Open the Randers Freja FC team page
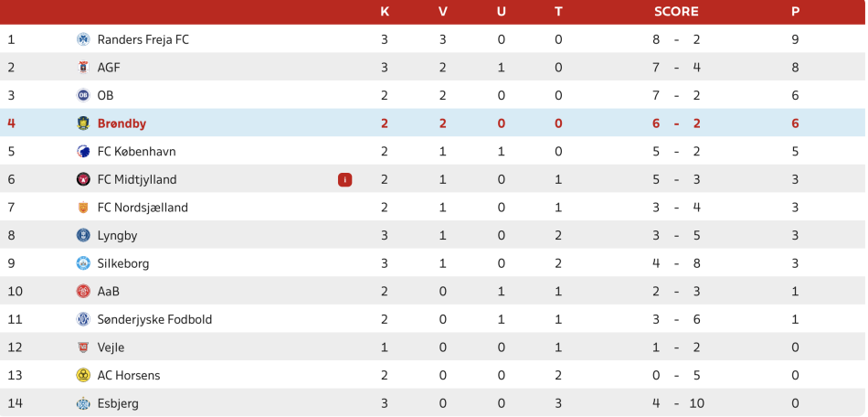This screenshot has width=868, height=417. pyautogui.click(x=143, y=40)
